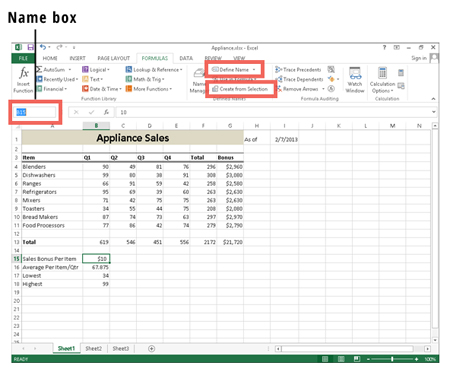Open the Watch Window tool

(355, 80)
